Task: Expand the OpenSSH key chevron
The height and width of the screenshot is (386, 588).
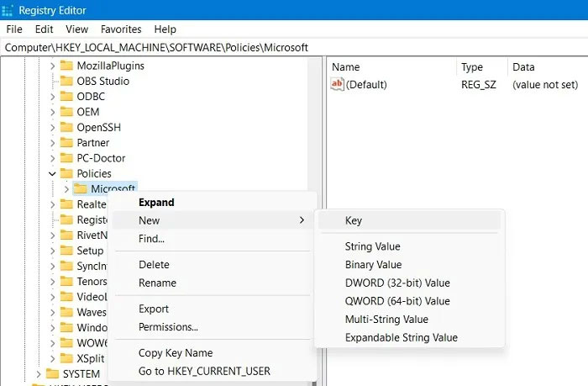Action: (52, 127)
